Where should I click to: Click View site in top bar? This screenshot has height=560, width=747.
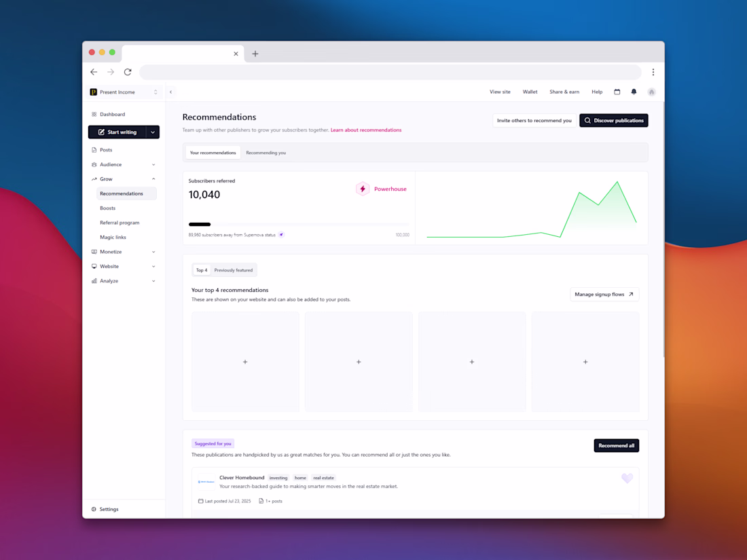(500, 92)
